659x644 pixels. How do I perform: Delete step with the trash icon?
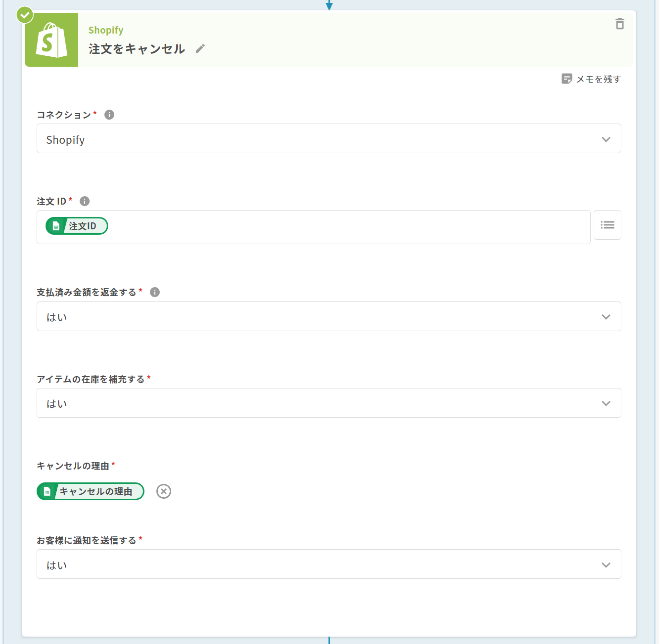click(619, 24)
